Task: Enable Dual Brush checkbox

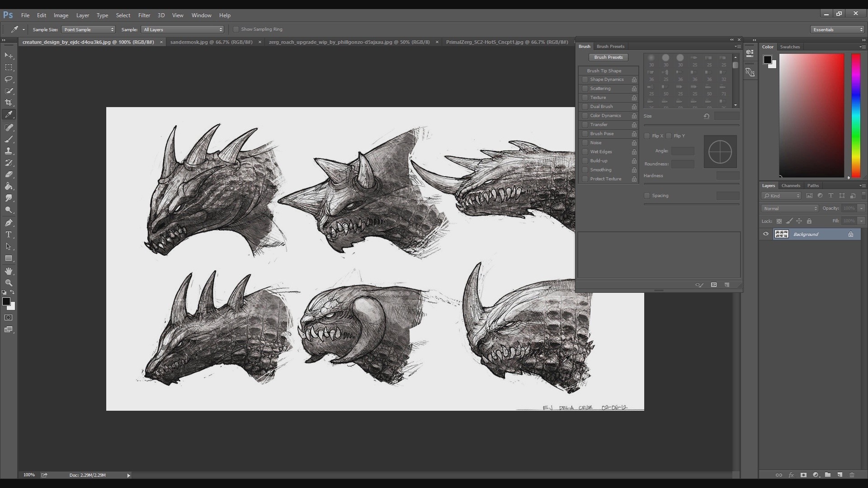Action: [585, 107]
